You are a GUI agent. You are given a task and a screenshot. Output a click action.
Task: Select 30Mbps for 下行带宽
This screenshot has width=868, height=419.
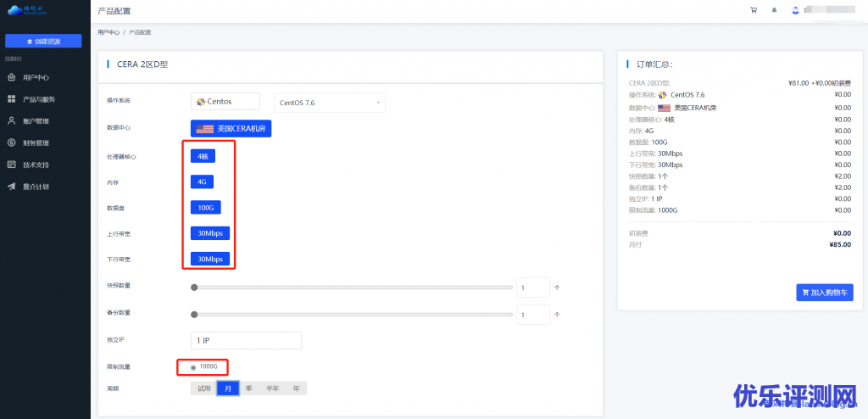pos(210,259)
